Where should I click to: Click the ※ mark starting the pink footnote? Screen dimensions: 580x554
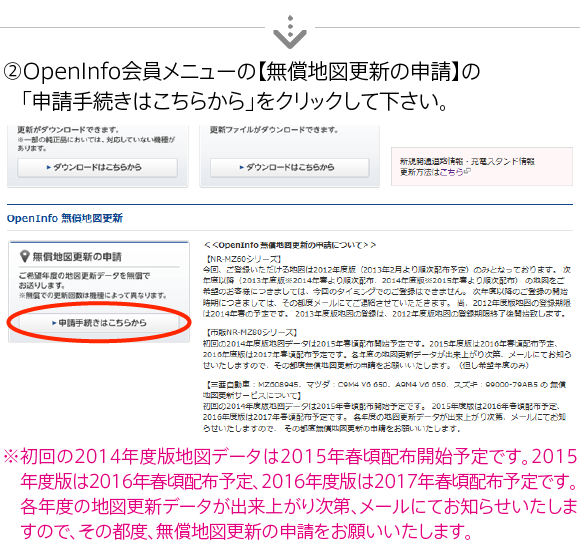(x=11, y=456)
